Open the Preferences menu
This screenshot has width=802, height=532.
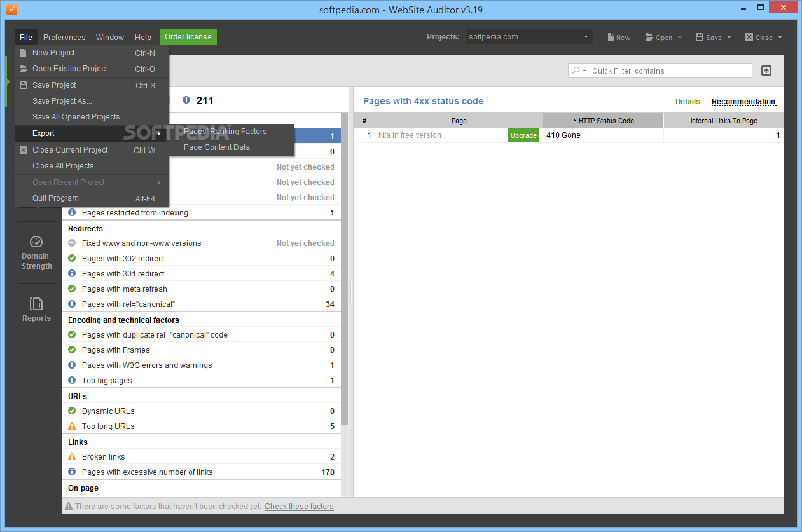click(x=64, y=38)
